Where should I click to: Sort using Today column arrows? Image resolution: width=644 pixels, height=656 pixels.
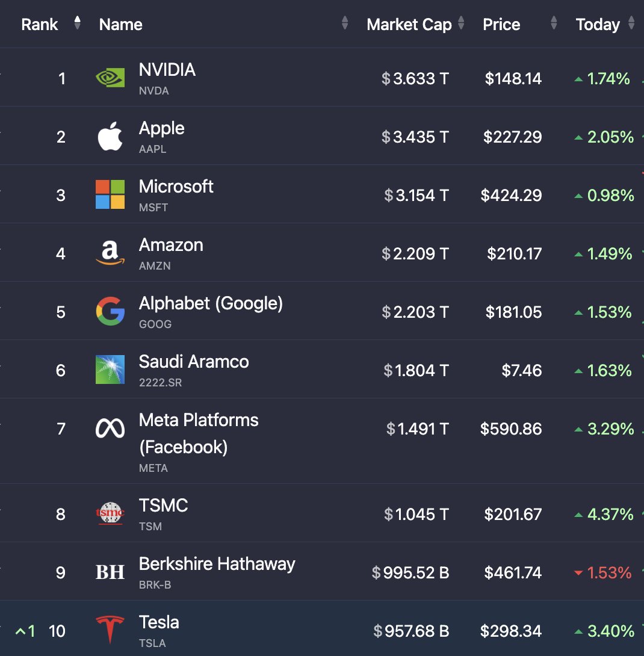[631, 23]
